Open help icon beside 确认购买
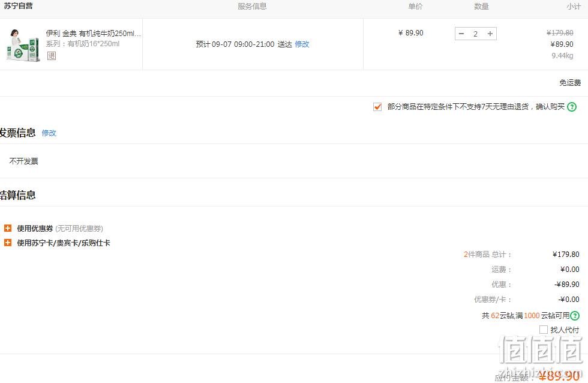 click(x=571, y=107)
